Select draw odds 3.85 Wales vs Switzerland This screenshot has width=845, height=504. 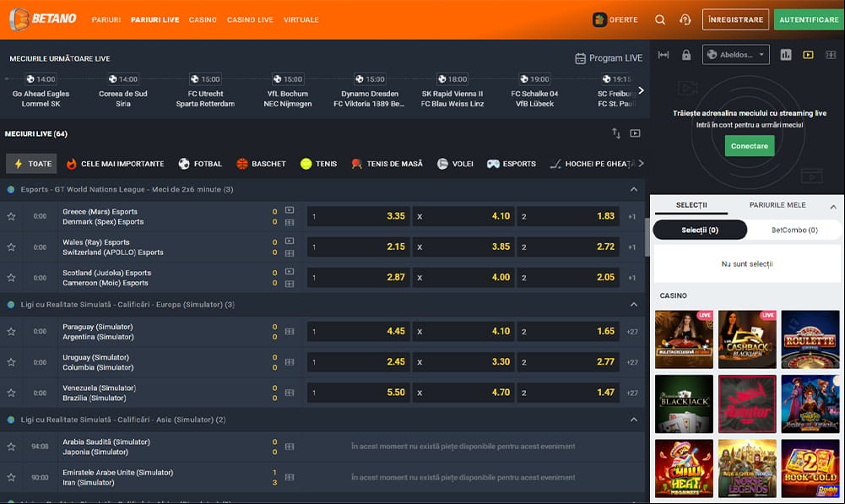tap(463, 247)
